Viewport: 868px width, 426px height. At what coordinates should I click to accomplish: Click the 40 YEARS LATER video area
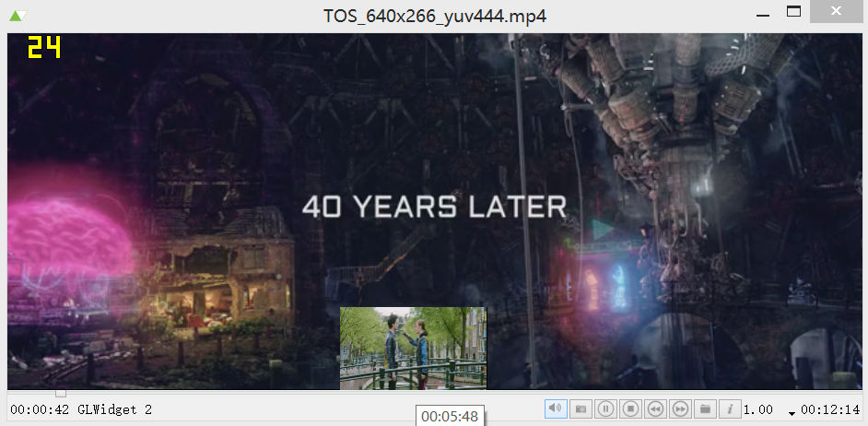tap(434, 207)
